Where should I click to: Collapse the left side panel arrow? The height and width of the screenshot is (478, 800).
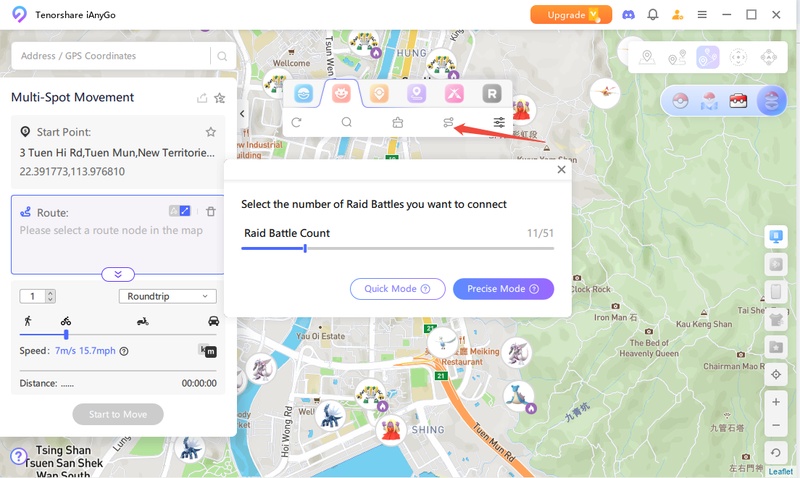[x=242, y=114]
